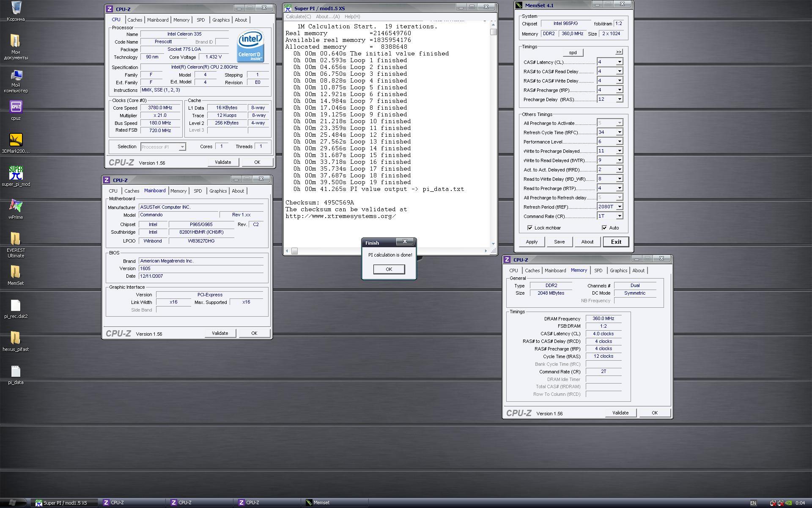Open the pi_rec.dat2 file icon
This screenshot has width=812, height=508.
16,309
